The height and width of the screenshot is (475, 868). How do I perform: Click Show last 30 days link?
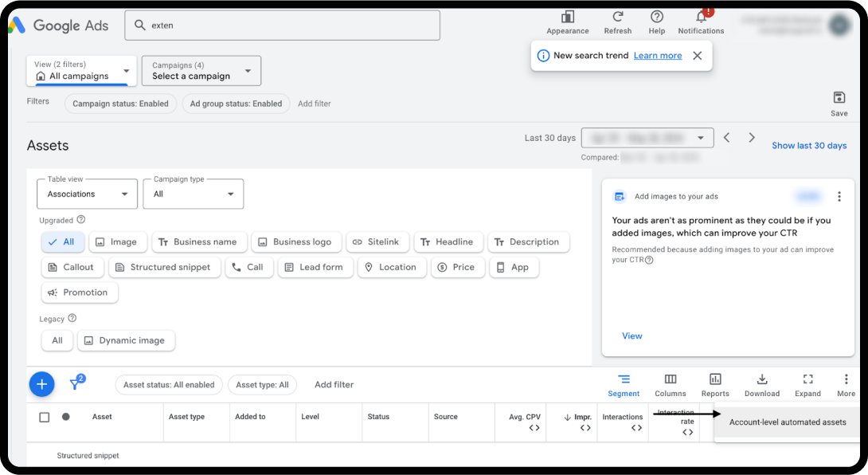809,145
